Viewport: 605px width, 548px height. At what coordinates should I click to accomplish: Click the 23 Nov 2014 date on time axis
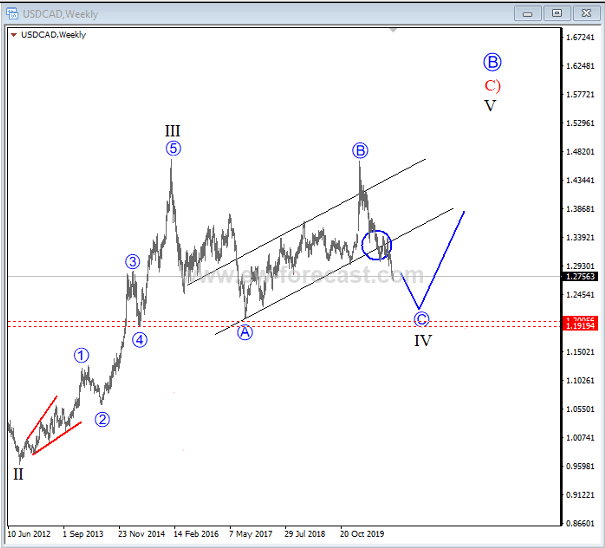tap(142, 534)
